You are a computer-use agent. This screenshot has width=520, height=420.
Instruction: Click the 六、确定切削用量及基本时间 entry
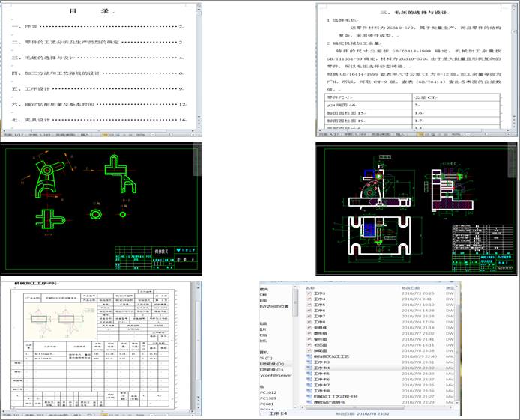[x=99, y=104]
